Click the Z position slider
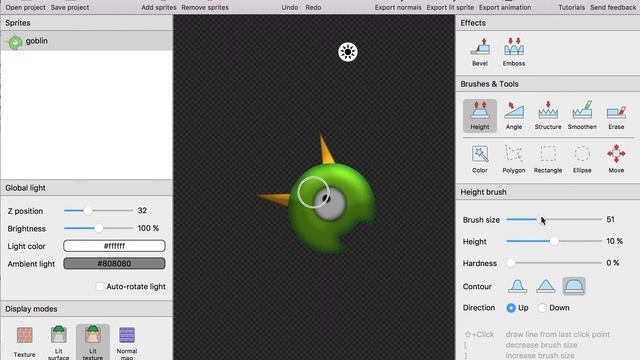The image size is (640, 360). (98, 211)
